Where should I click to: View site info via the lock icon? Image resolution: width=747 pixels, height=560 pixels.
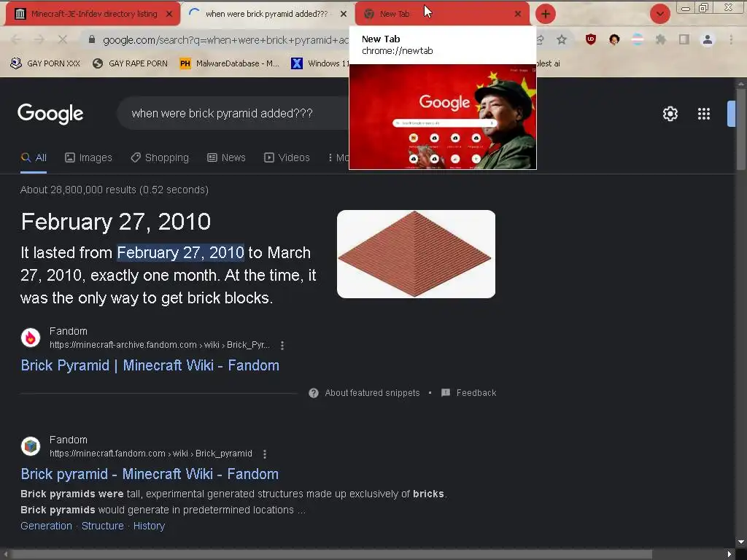pos(92,39)
